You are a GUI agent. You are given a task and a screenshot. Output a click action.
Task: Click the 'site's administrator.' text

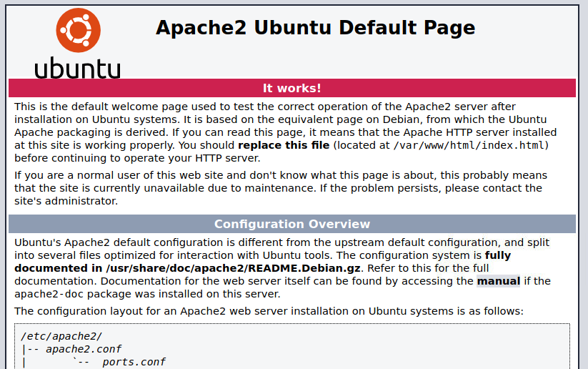coord(66,201)
